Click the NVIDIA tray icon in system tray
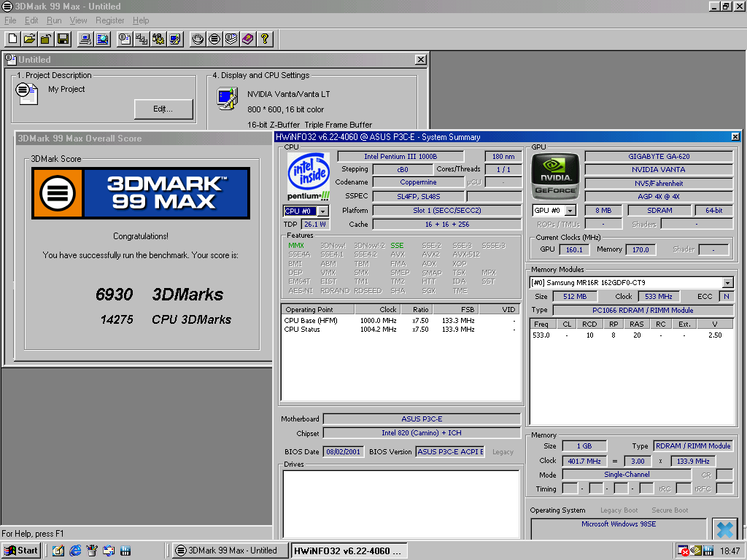747x560 pixels. (x=696, y=551)
